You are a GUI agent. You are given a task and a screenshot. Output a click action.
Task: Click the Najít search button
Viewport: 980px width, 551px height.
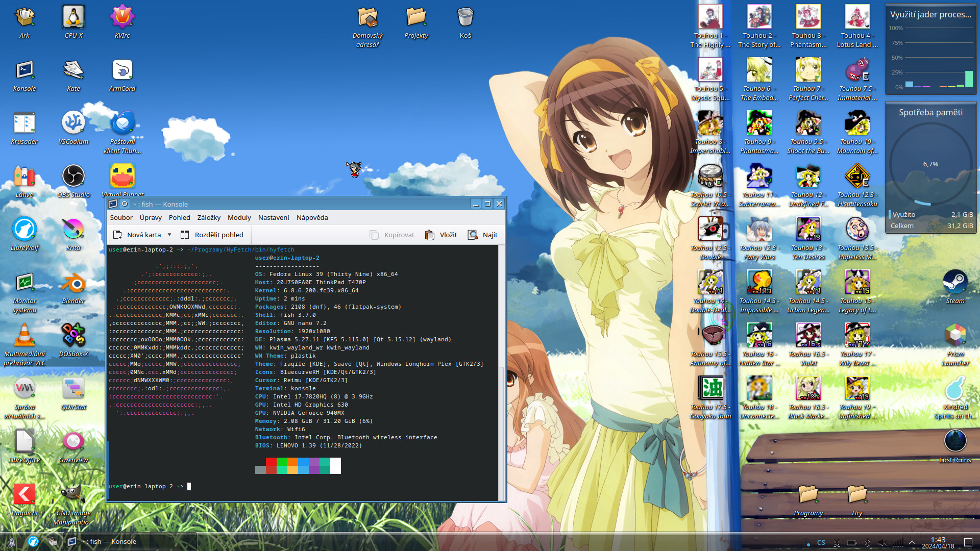(x=483, y=235)
